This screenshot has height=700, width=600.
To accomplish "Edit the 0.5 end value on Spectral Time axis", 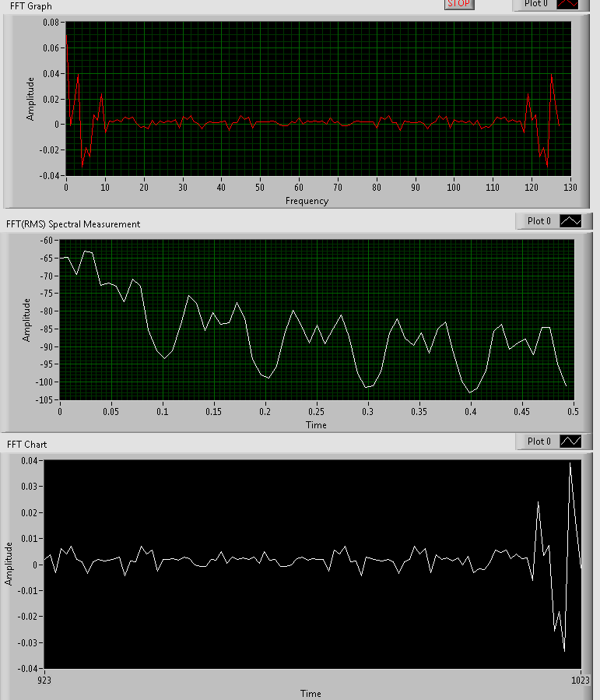I will pos(574,412).
